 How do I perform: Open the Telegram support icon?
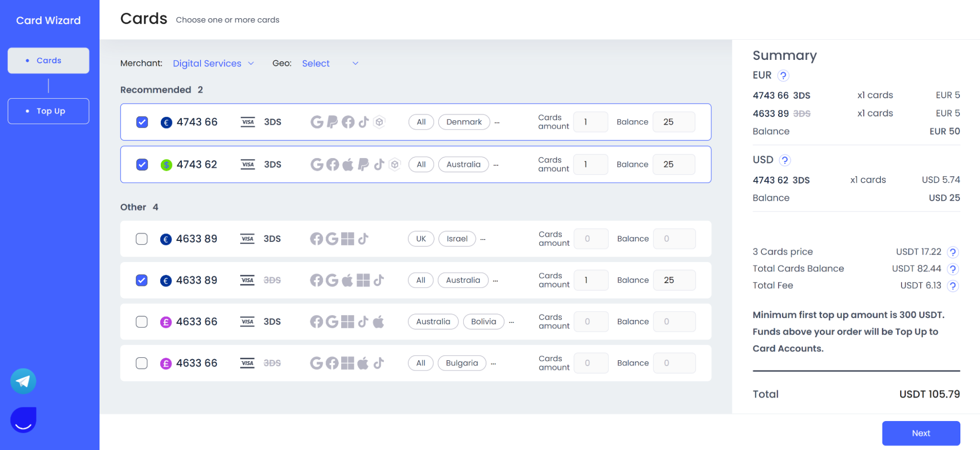pyautogui.click(x=23, y=381)
